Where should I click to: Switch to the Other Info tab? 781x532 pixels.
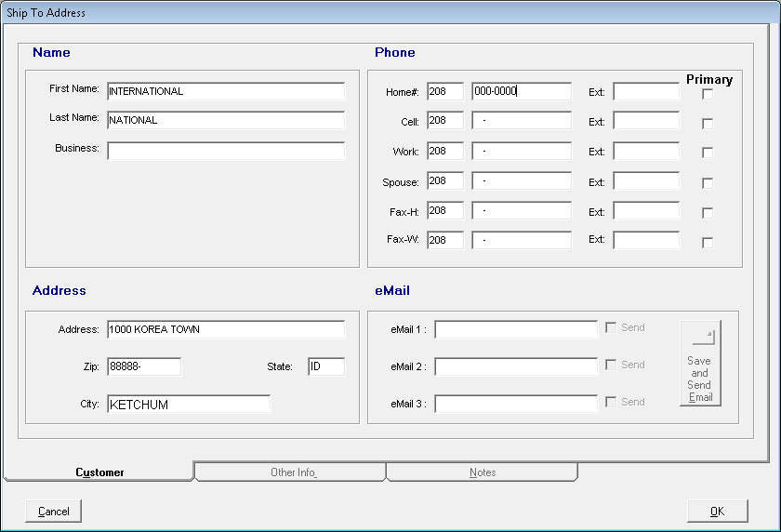tap(293, 472)
